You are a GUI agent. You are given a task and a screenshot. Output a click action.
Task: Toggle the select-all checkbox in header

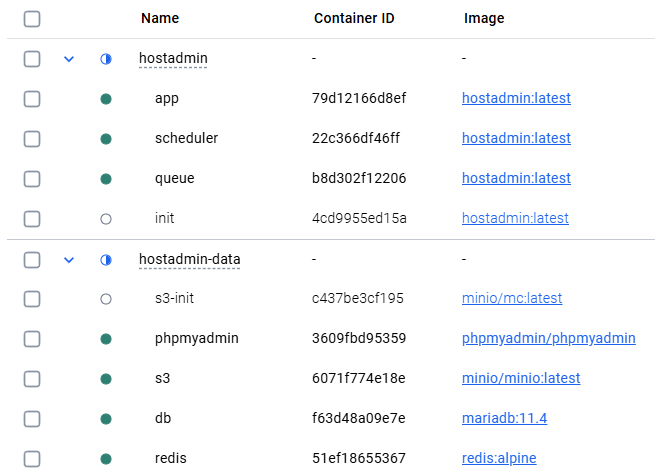[x=32, y=19]
